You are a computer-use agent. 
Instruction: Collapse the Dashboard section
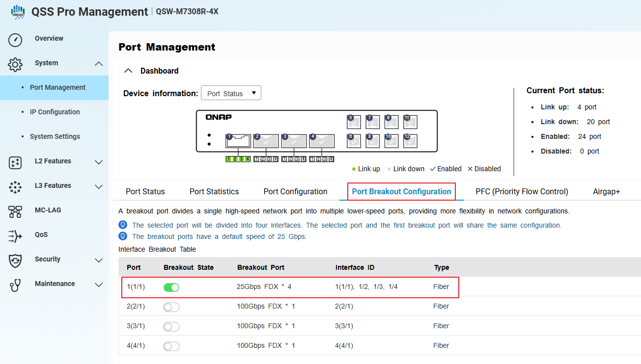coord(129,71)
